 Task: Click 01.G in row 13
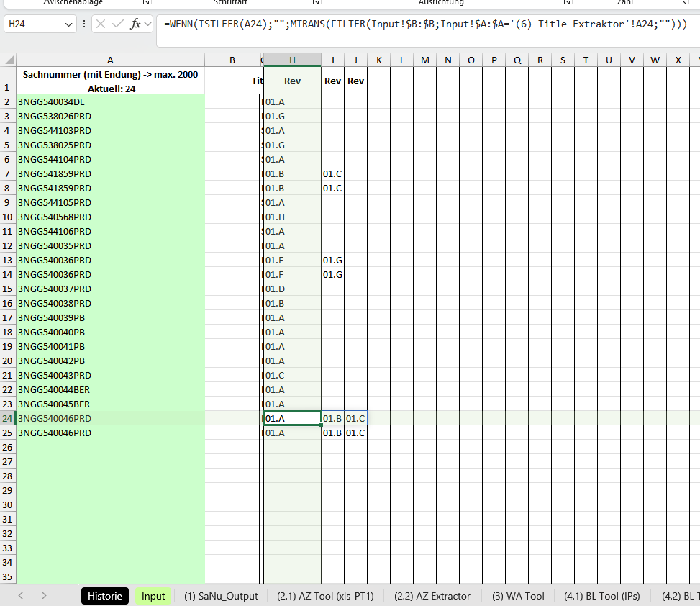[x=332, y=261]
